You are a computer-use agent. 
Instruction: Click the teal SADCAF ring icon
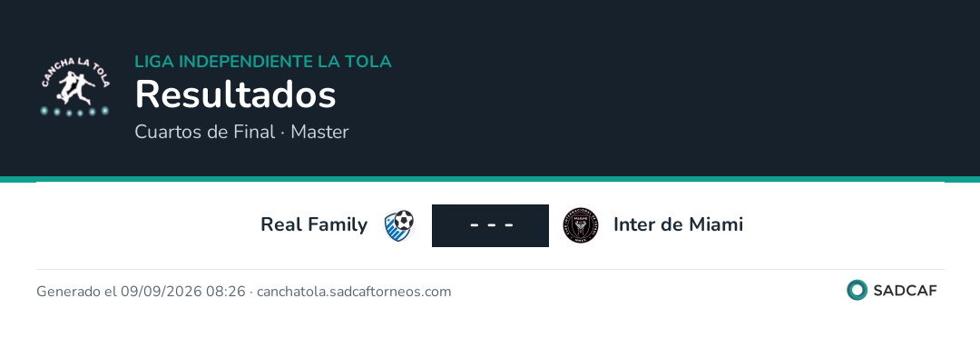point(857,290)
